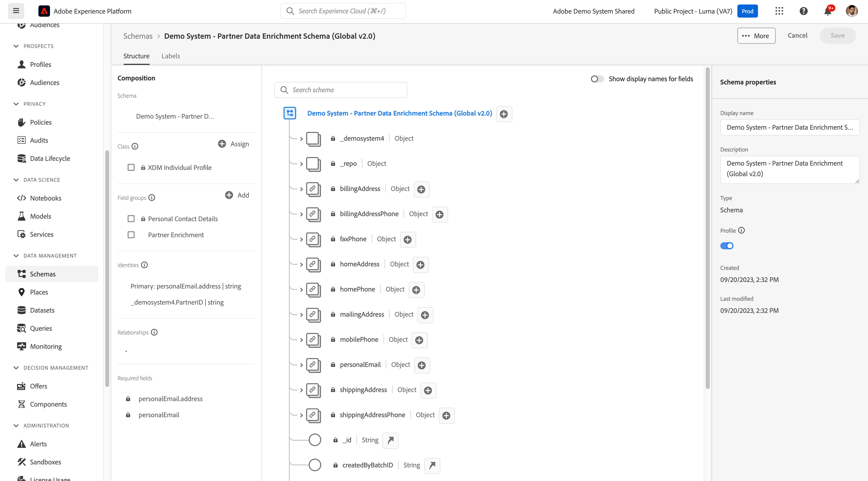Expand the mobilePhone object
This screenshot has height=481, width=868.
point(301,340)
